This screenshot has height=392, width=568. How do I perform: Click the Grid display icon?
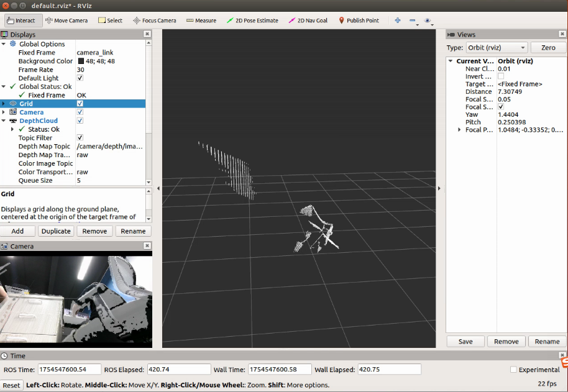click(13, 104)
